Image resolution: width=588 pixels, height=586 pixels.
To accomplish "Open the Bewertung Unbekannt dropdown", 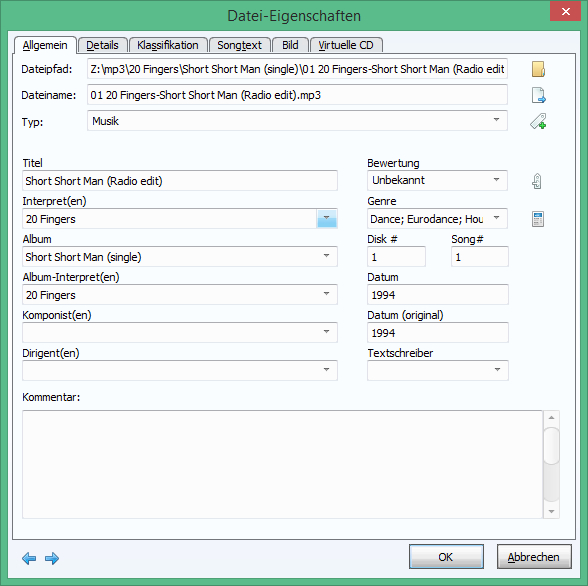I will pyautogui.click(x=496, y=180).
